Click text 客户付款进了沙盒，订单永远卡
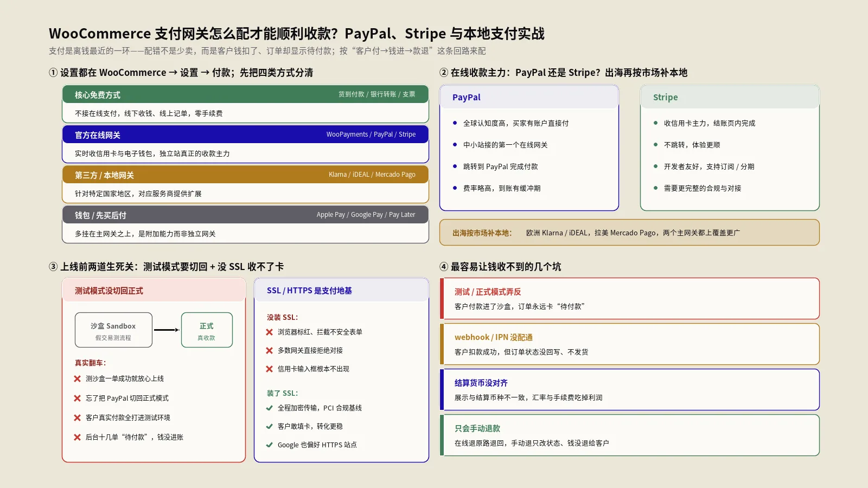Image resolution: width=868 pixels, height=488 pixels. [520, 306]
